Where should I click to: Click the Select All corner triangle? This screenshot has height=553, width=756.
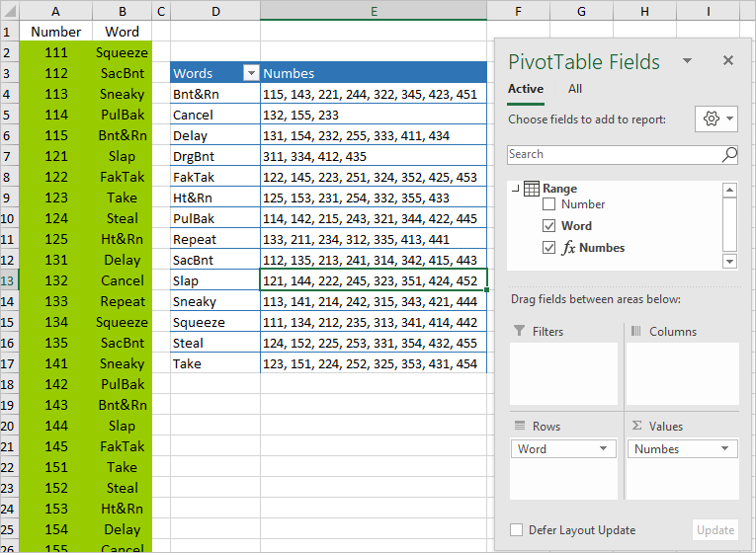[10, 11]
